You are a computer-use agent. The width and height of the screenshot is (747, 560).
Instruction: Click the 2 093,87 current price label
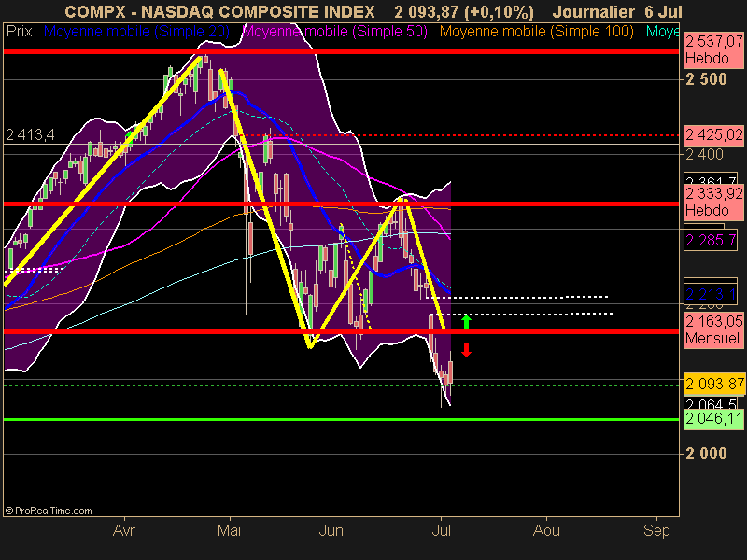click(713, 384)
